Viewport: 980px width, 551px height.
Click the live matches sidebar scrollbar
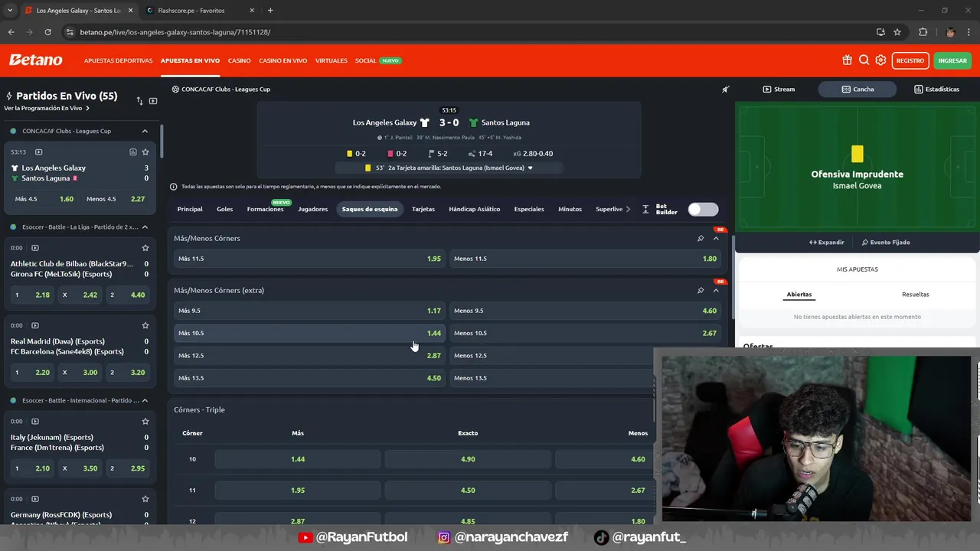162,142
